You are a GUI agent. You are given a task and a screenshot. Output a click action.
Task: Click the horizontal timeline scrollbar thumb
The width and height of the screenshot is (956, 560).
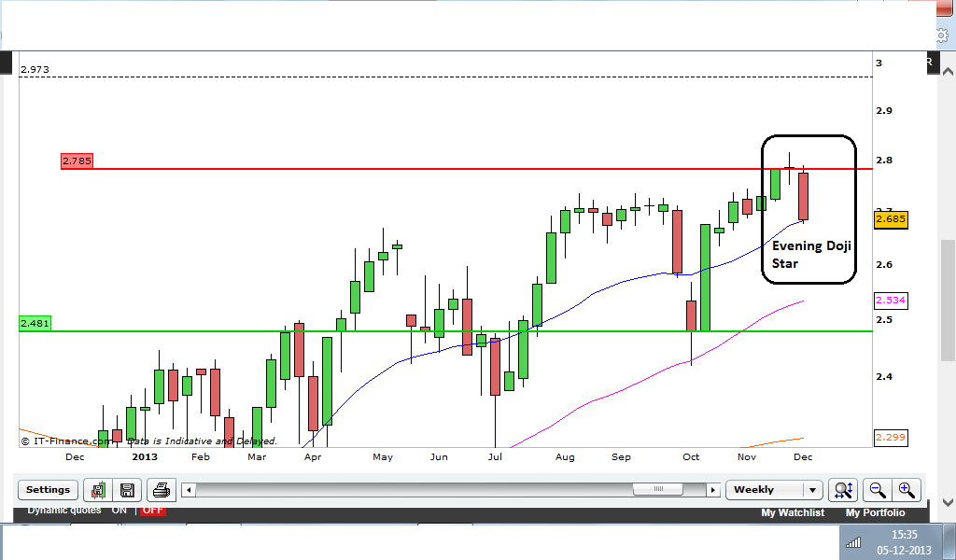pos(658,489)
